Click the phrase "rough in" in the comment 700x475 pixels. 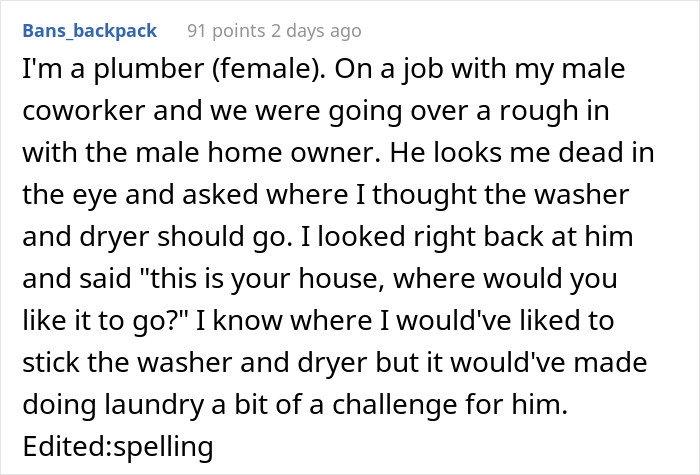tap(554, 111)
